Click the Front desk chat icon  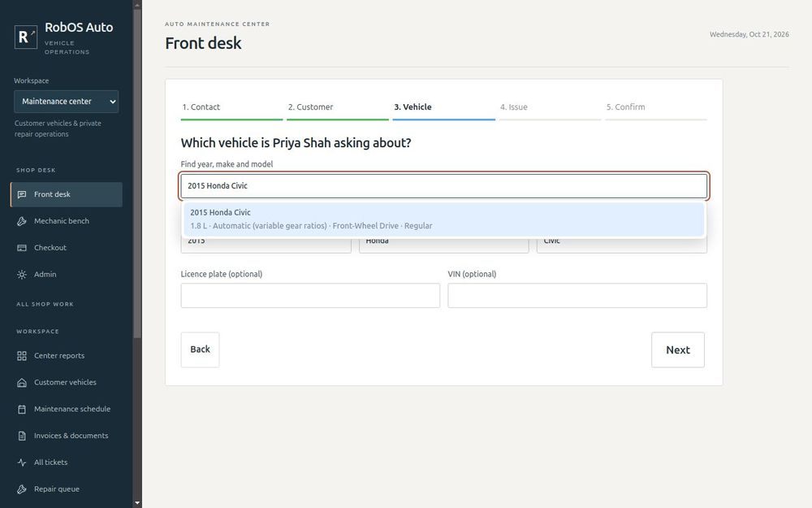22,194
